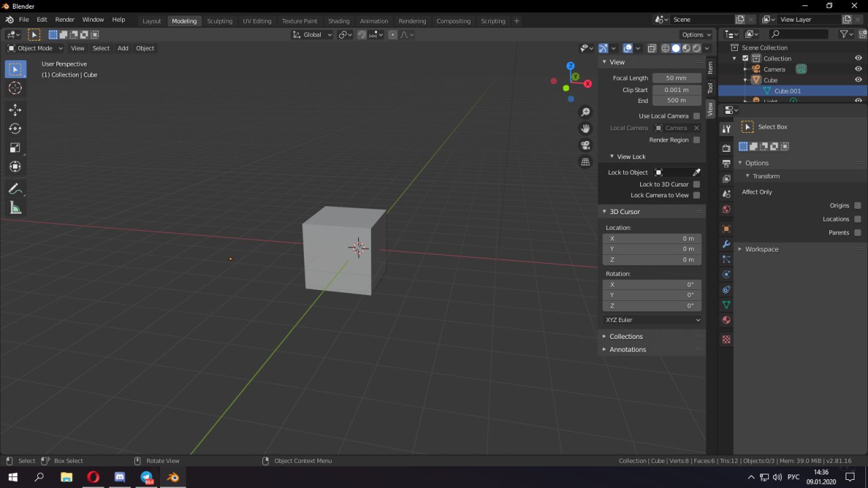The image size is (868, 488).
Task: Open the Modifiers wrench properties tab
Action: (726, 244)
